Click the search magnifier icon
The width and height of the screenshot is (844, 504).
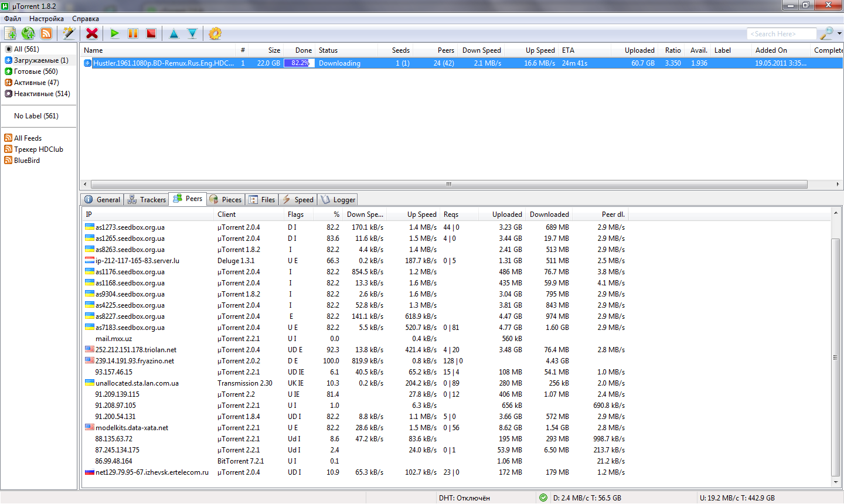tap(826, 33)
